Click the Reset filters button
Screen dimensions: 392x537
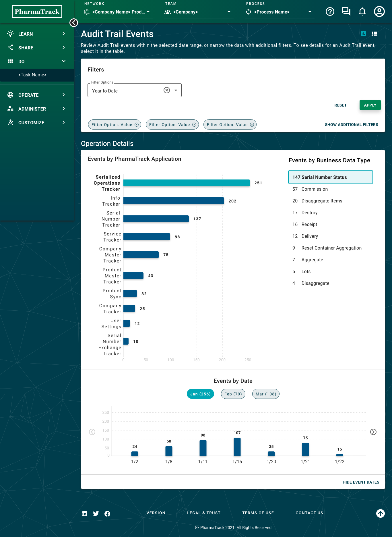(341, 105)
